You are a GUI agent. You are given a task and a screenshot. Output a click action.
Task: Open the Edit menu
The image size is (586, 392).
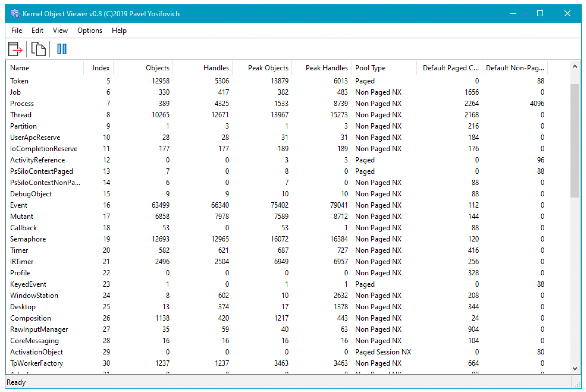click(37, 31)
